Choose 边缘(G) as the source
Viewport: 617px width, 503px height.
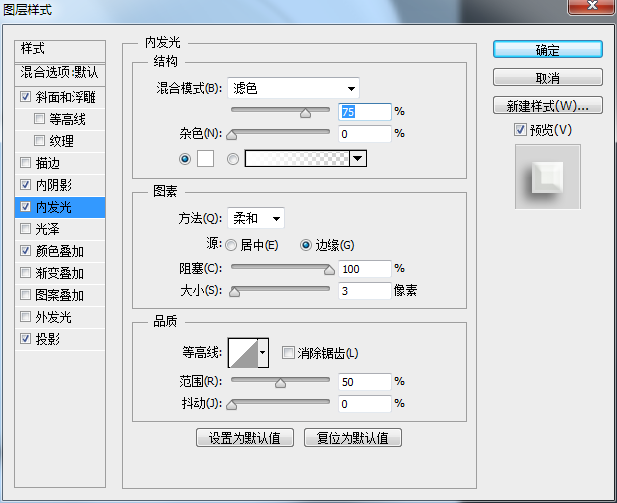306,246
